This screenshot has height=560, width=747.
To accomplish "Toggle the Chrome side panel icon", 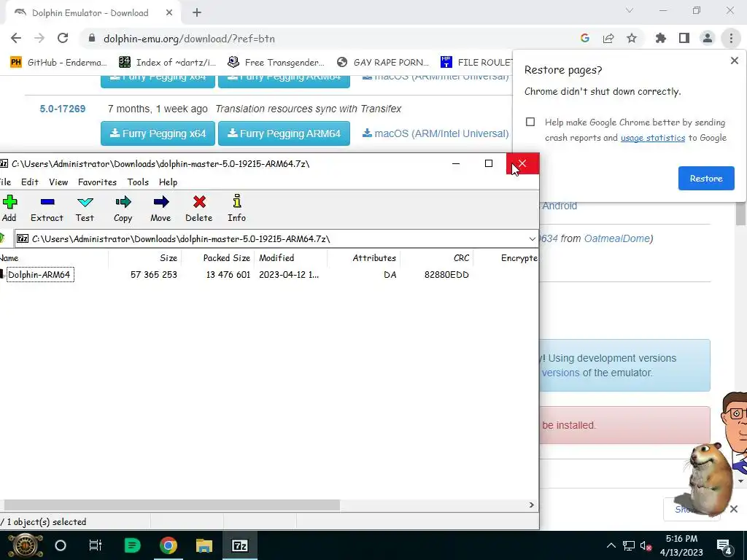I will tap(684, 39).
